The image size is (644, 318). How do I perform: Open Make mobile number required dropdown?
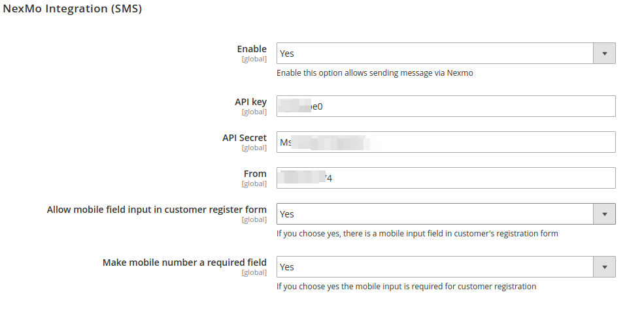pyautogui.click(x=446, y=266)
